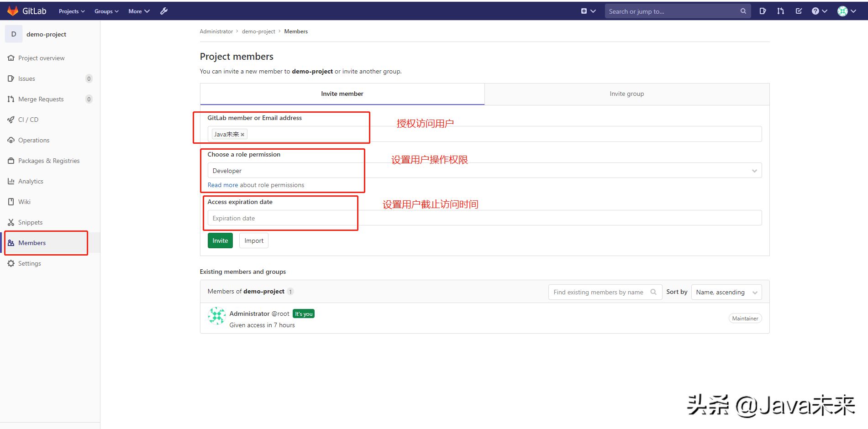Click the Issues count badge 0
This screenshot has width=868, height=429.
click(89, 78)
